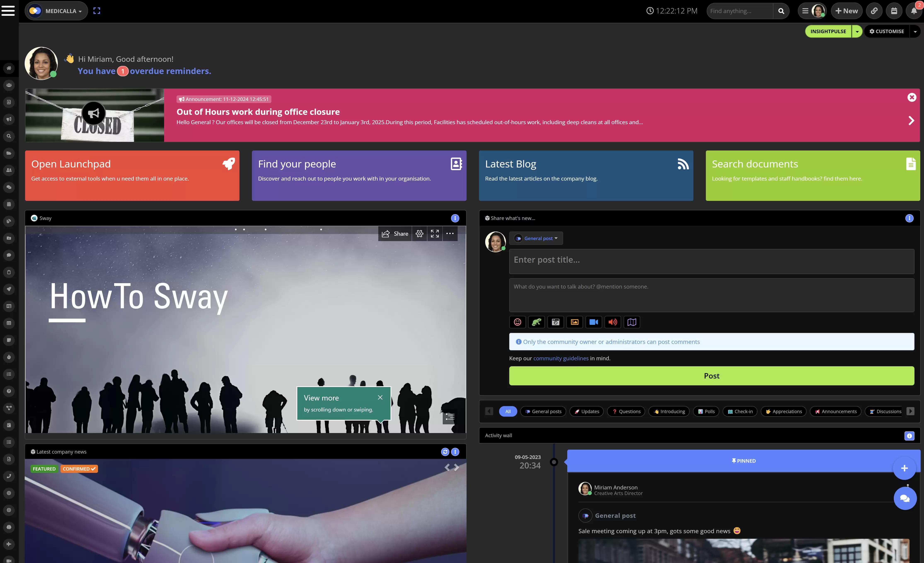
Task: Open the search icon in left sidebar
Action: point(9,136)
